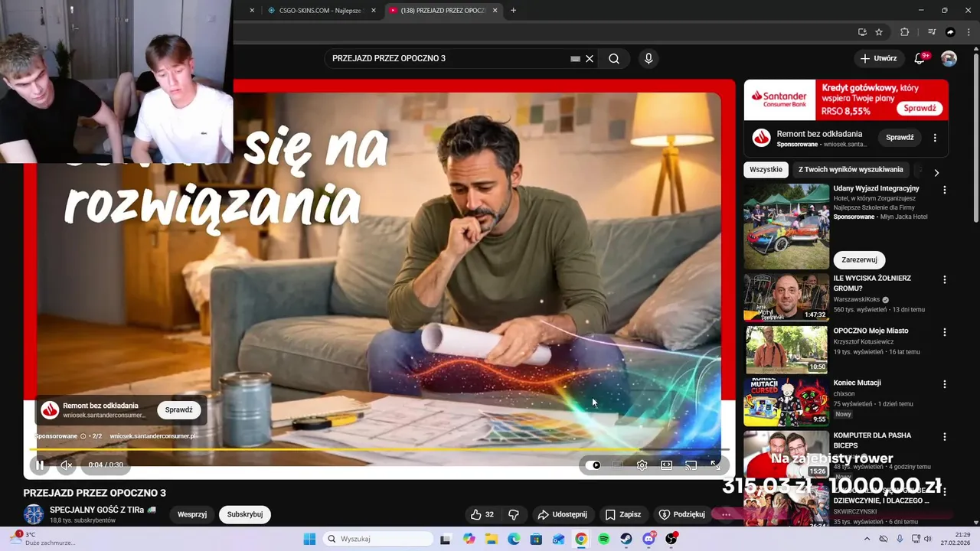
Task: Open the Chrome profile avatar
Action: pyautogui.click(x=950, y=32)
